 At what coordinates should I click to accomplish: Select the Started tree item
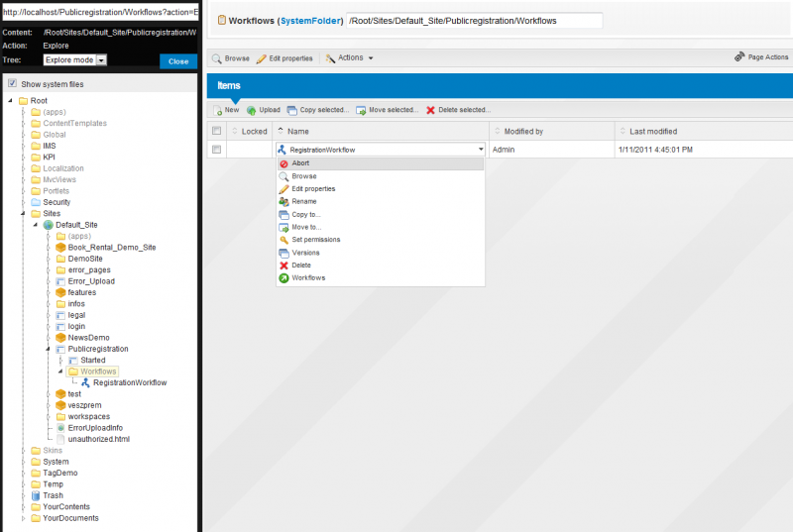[93, 361]
